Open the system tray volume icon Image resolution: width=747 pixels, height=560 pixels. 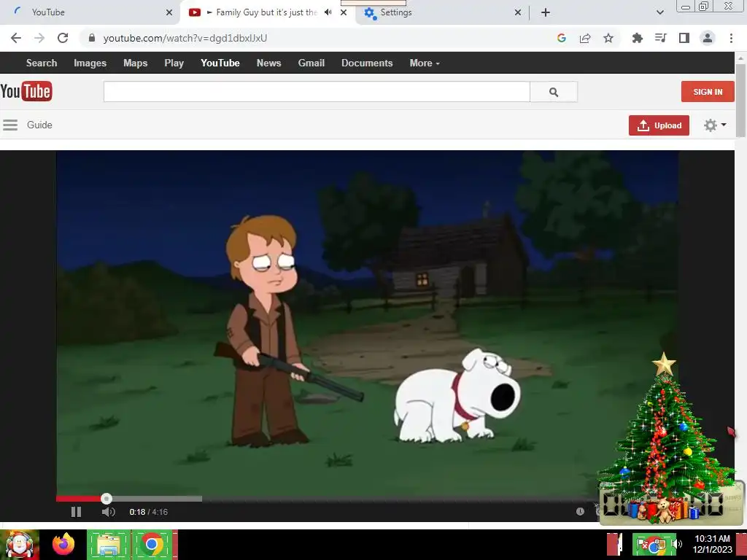point(678,544)
